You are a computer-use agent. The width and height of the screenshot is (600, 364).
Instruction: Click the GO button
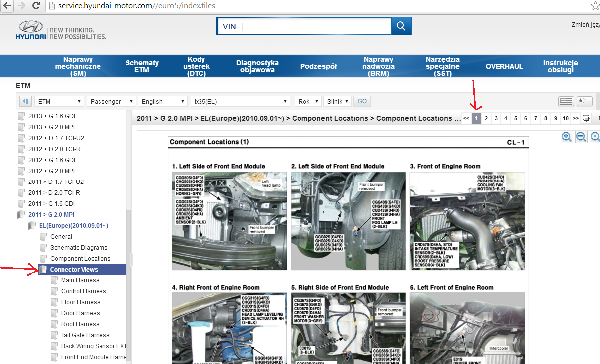click(x=362, y=101)
